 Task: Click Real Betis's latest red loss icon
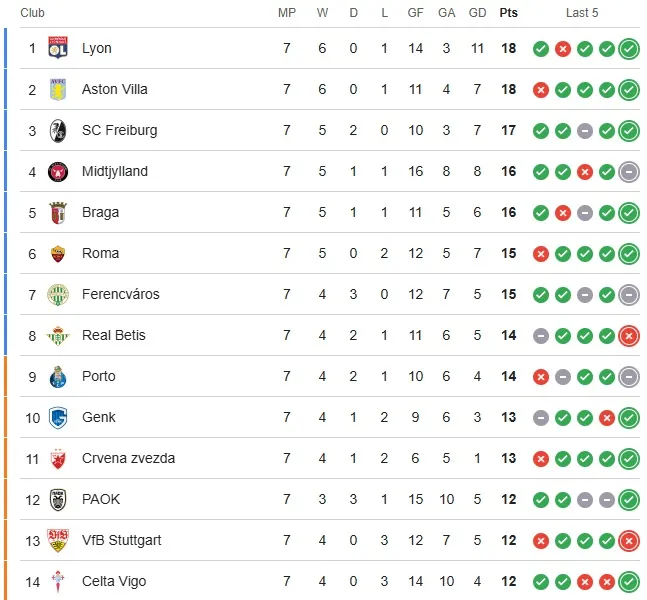tap(629, 335)
